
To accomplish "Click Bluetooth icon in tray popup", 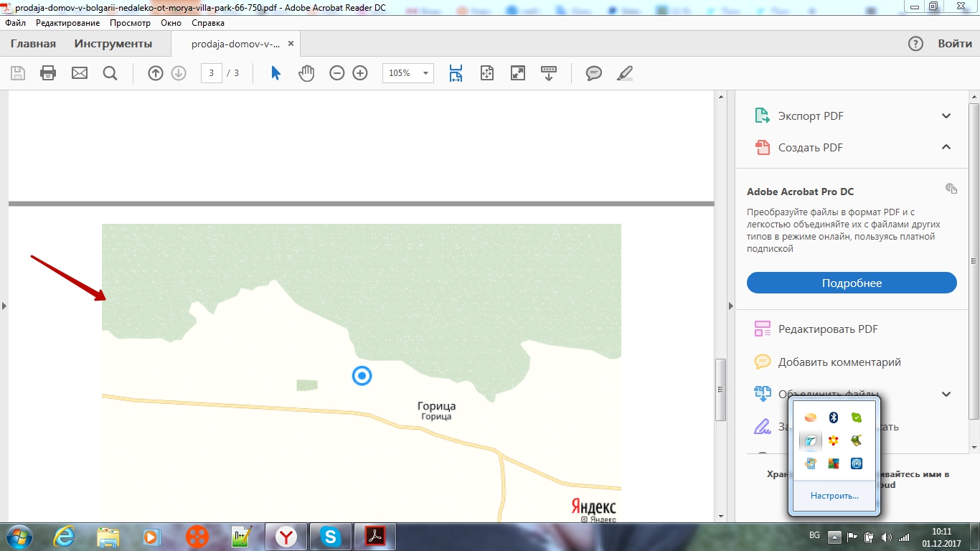I will click(834, 418).
